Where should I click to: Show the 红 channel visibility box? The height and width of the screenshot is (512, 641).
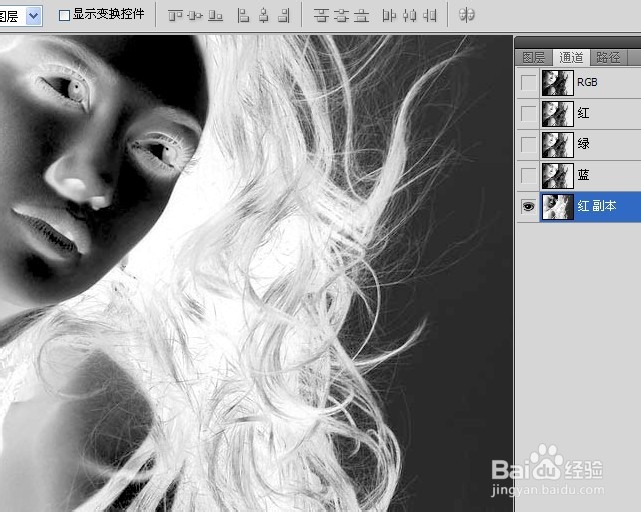point(528,114)
